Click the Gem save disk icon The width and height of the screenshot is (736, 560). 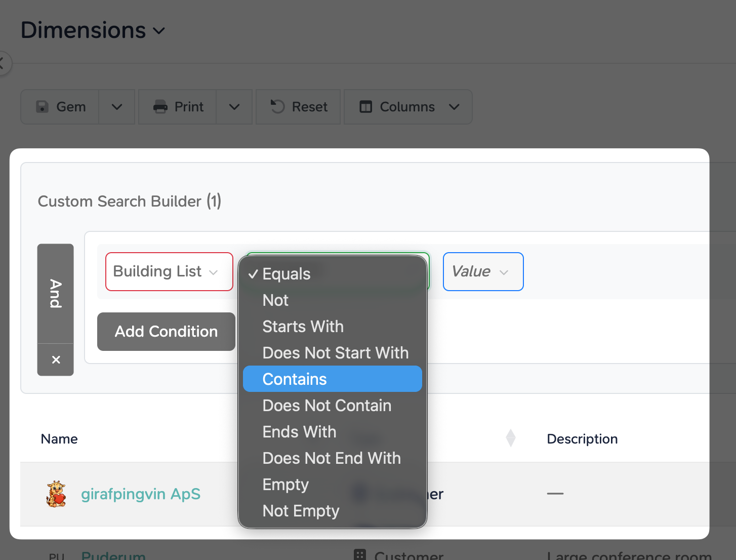(43, 107)
